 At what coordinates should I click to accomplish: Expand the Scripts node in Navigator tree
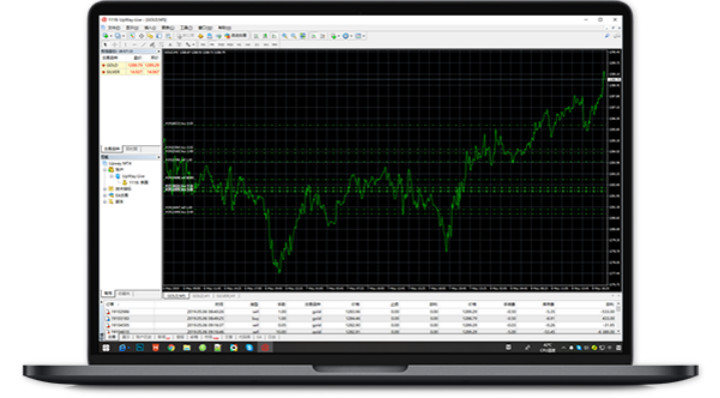pyautogui.click(x=105, y=202)
